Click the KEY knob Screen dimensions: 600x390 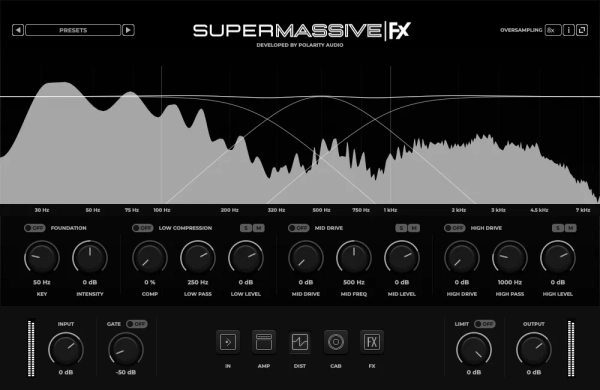[42, 258]
